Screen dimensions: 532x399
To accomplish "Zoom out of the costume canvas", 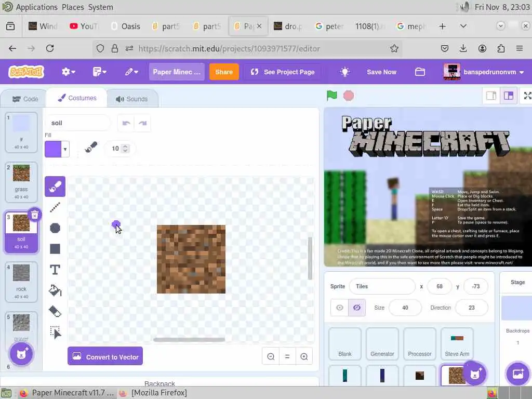I will 271,356.
